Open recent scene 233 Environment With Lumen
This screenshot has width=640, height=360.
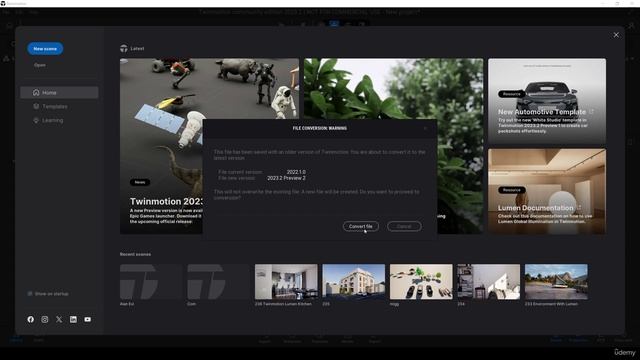[x=556, y=282]
